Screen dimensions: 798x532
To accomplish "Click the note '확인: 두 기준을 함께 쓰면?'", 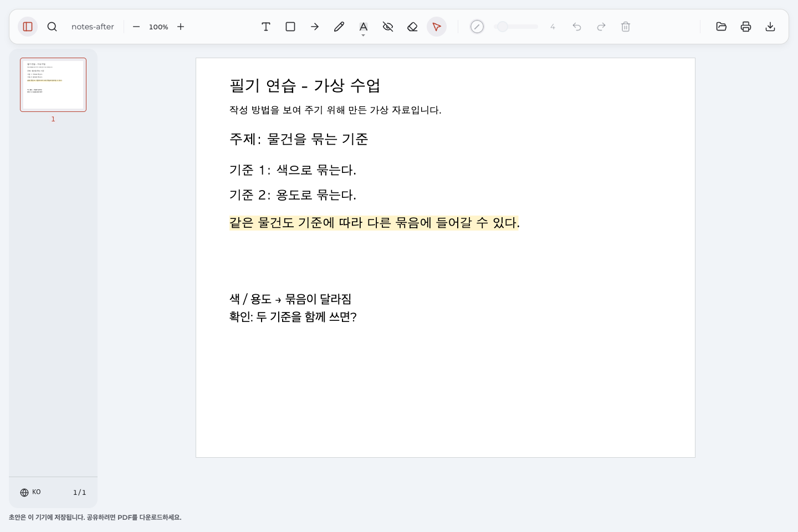I will click(293, 317).
